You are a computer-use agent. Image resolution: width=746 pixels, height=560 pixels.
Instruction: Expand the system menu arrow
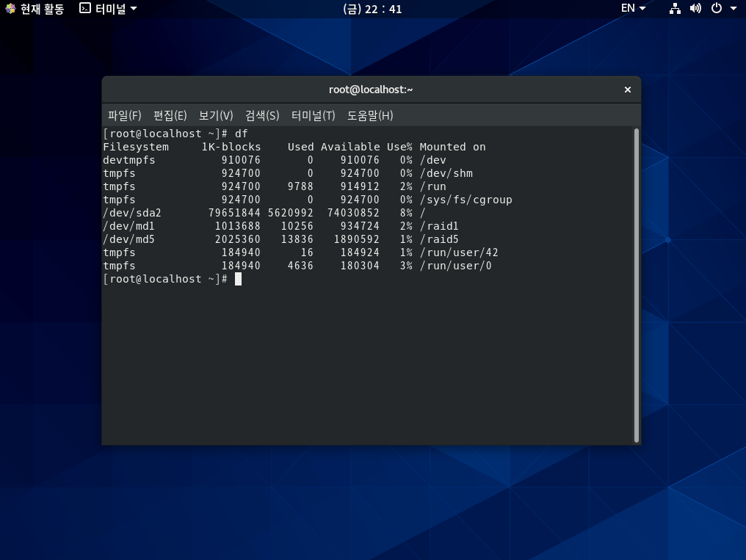pos(734,8)
